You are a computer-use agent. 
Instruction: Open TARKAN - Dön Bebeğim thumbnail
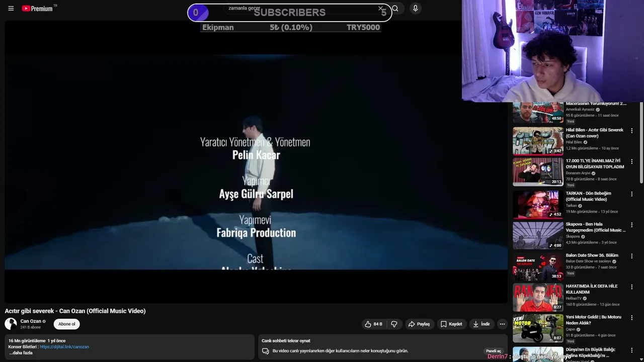(538, 204)
